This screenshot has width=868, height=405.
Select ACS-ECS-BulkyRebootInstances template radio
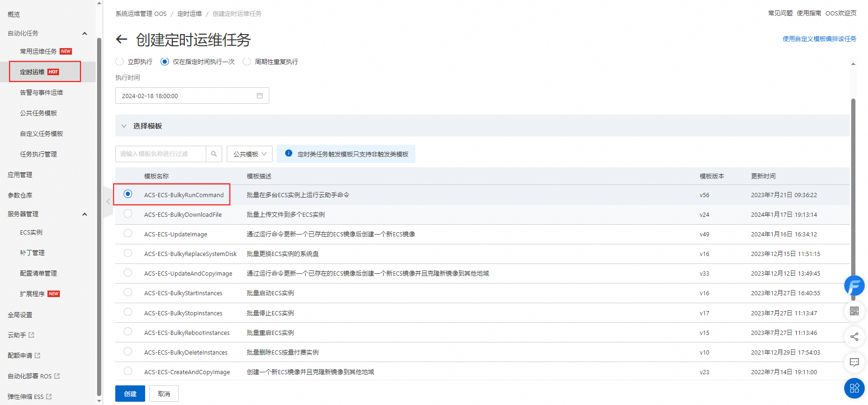128,331
